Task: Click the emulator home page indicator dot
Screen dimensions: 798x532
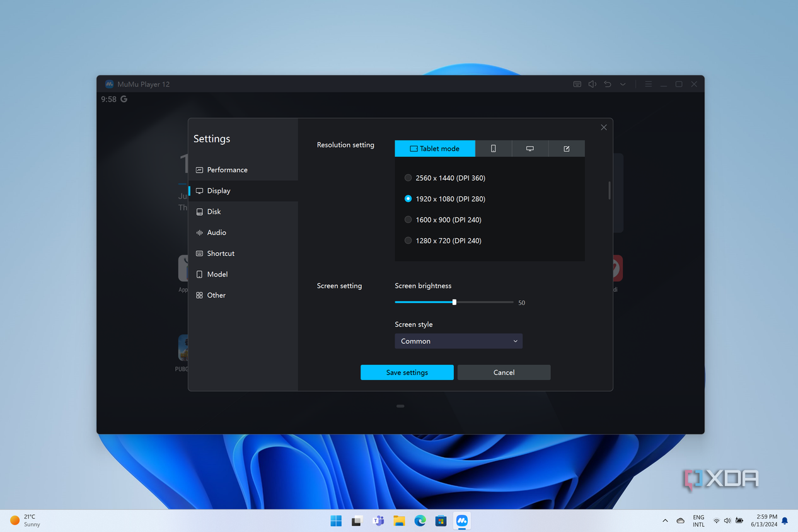Action: [400, 406]
